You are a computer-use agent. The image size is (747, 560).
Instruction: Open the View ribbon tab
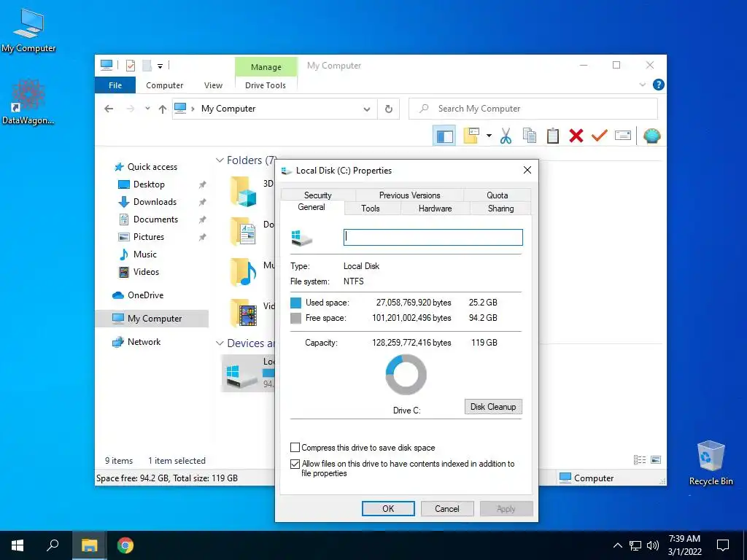[x=214, y=85]
